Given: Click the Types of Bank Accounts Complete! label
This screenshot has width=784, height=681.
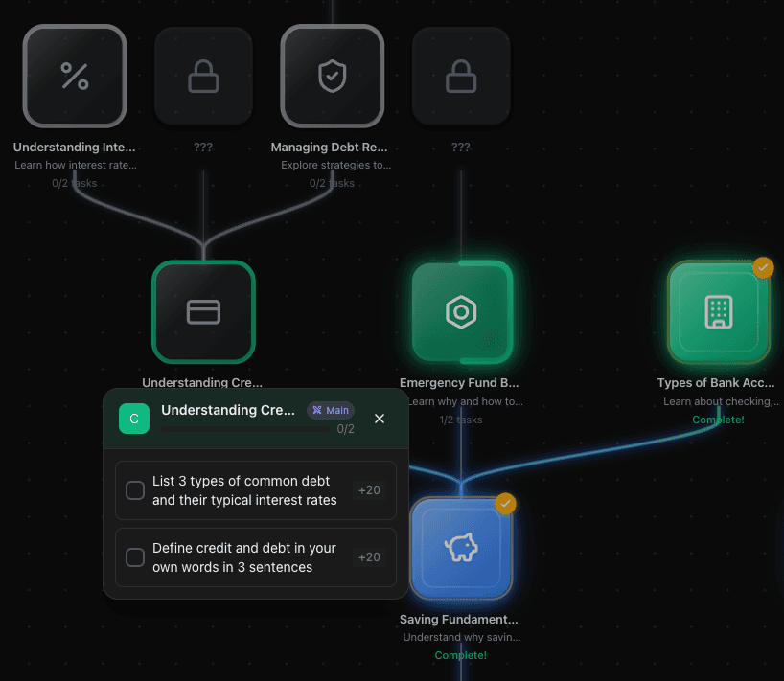Looking at the screenshot, I should click(718, 420).
